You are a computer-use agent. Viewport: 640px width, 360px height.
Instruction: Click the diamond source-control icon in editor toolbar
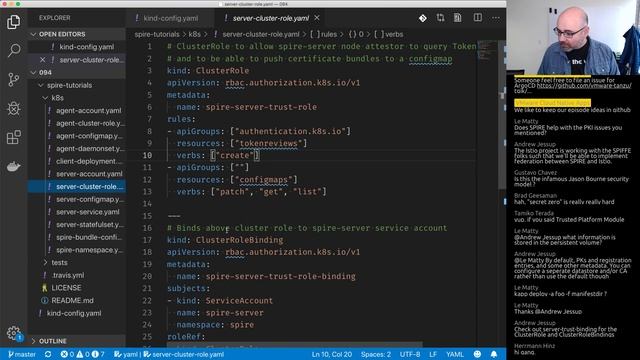coord(423,18)
